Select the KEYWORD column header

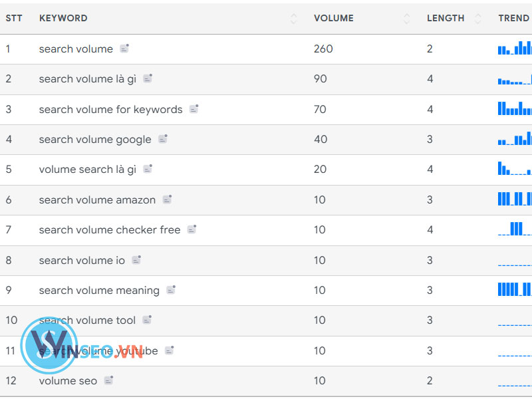coord(63,19)
